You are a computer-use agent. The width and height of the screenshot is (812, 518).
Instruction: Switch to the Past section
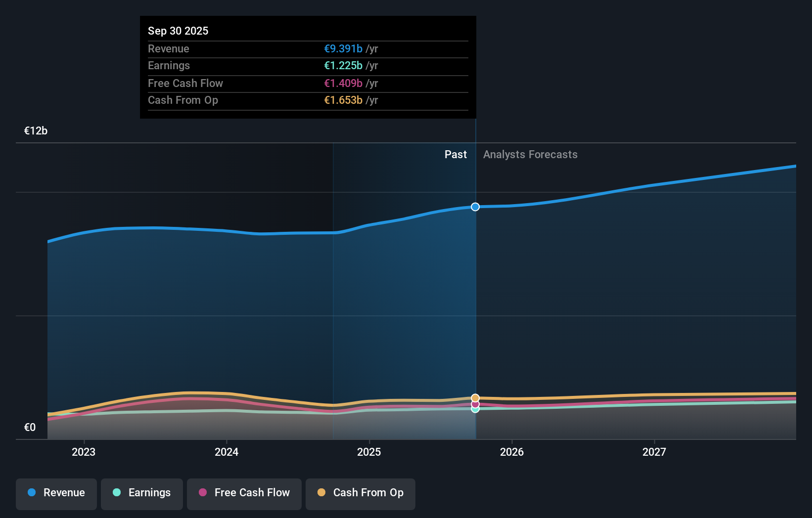(455, 154)
